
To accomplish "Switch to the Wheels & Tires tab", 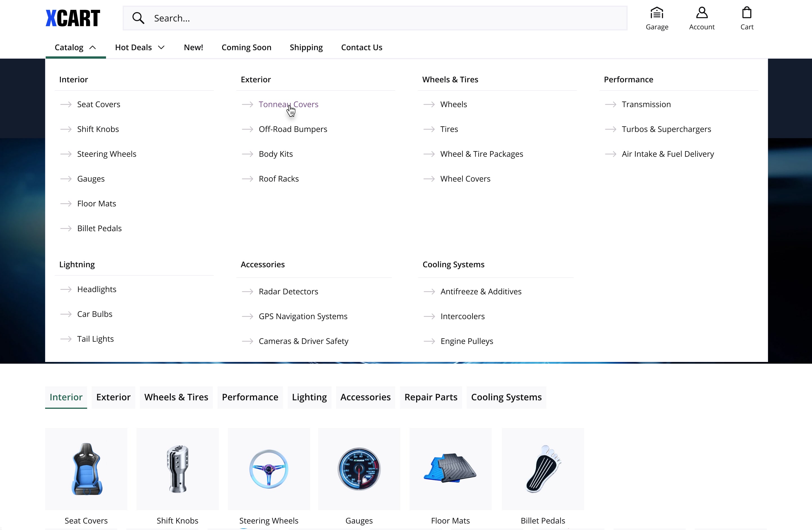I will pyautogui.click(x=176, y=397).
